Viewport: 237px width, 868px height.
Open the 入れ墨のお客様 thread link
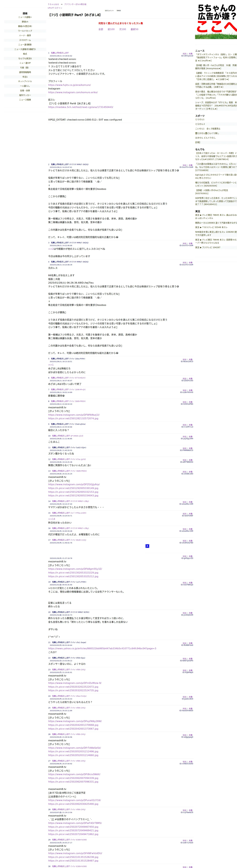[216, 167]
